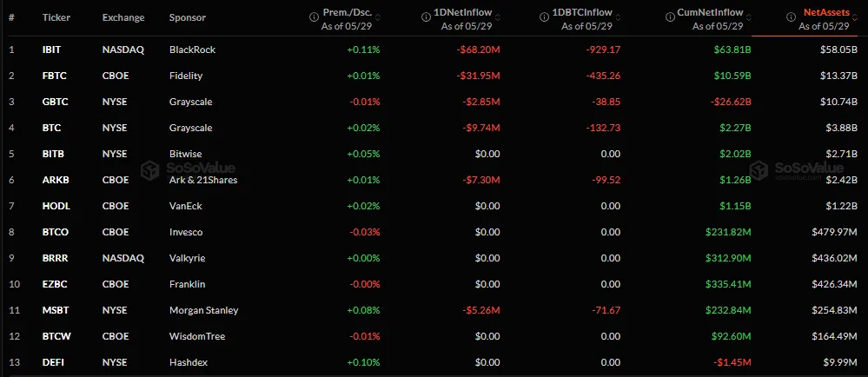This screenshot has height=377, width=868.
Task: Click GBTC cumulative inflow -$26.62B
Action: 730,102
